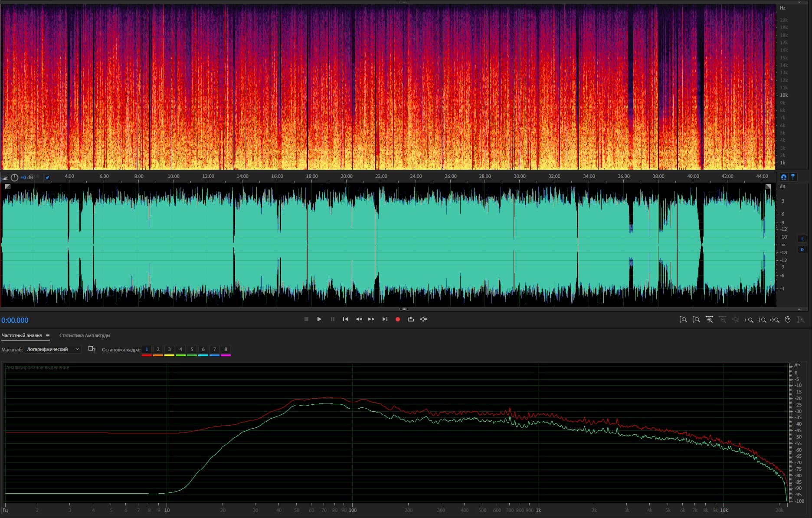Click the red Record button
812x518 pixels.
[x=397, y=319]
